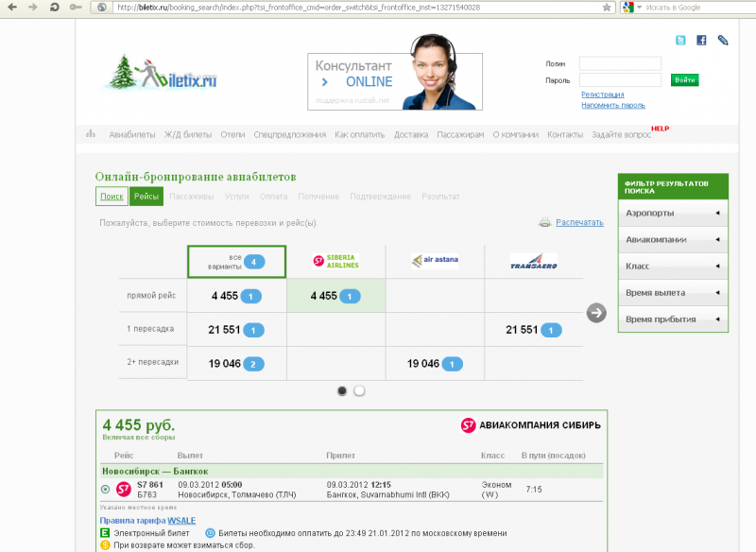Open the Twitter icon link
756x552 pixels.
tap(680, 41)
